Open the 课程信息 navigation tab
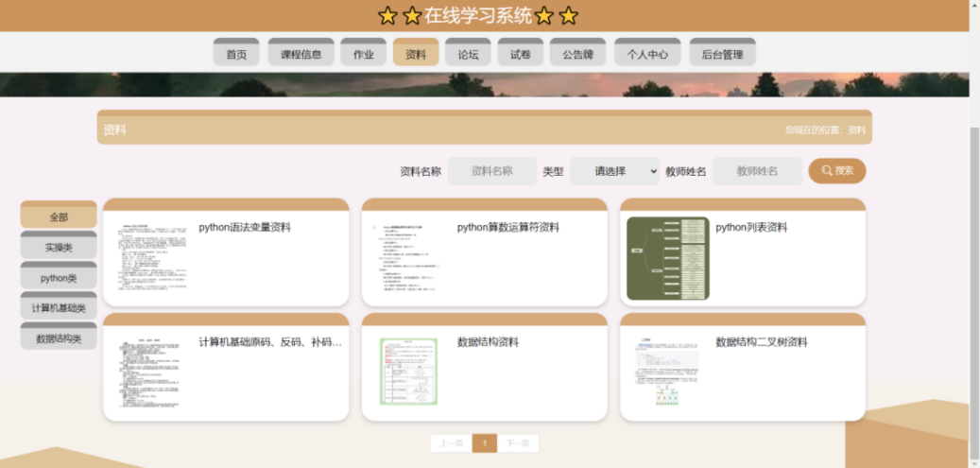 point(301,55)
